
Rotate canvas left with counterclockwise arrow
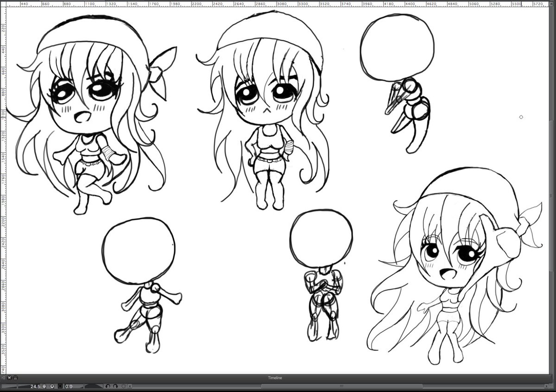107,386
